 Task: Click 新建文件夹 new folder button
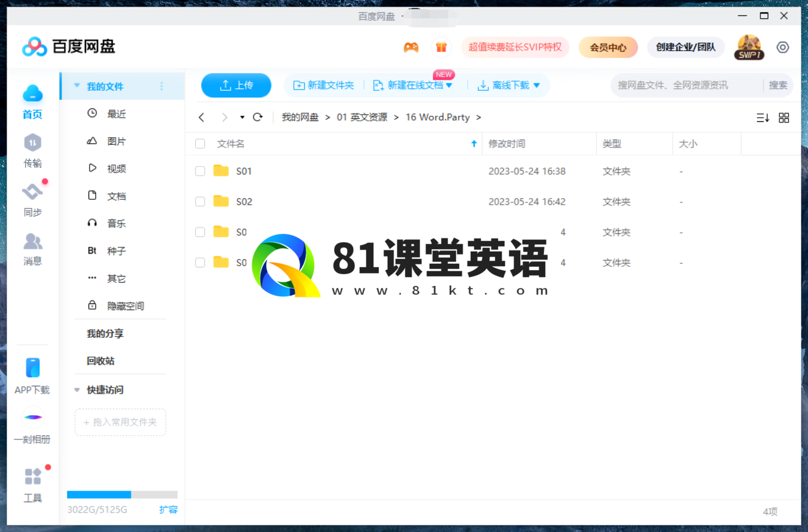pyautogui.click(x=323, y=85)
